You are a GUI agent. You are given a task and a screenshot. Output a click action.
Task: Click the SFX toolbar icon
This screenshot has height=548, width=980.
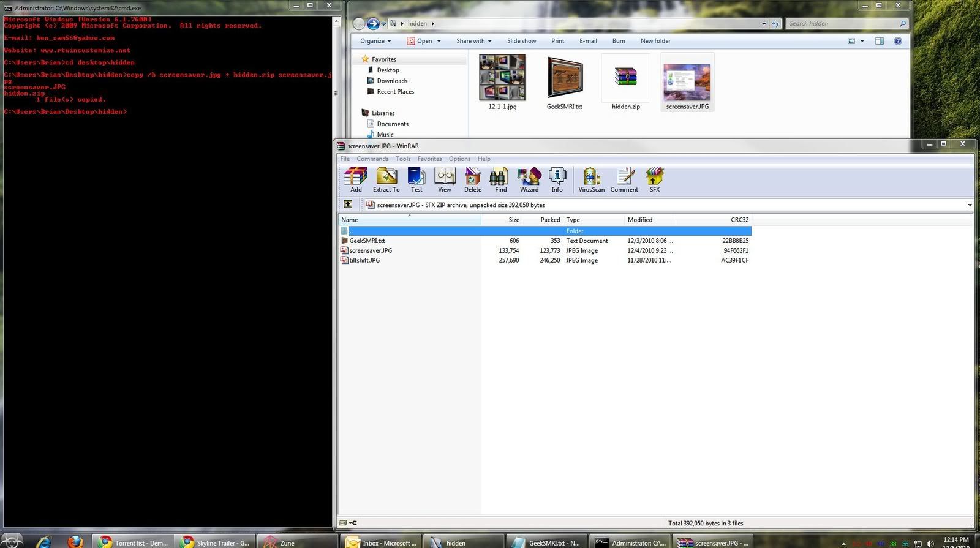[655, 180]
